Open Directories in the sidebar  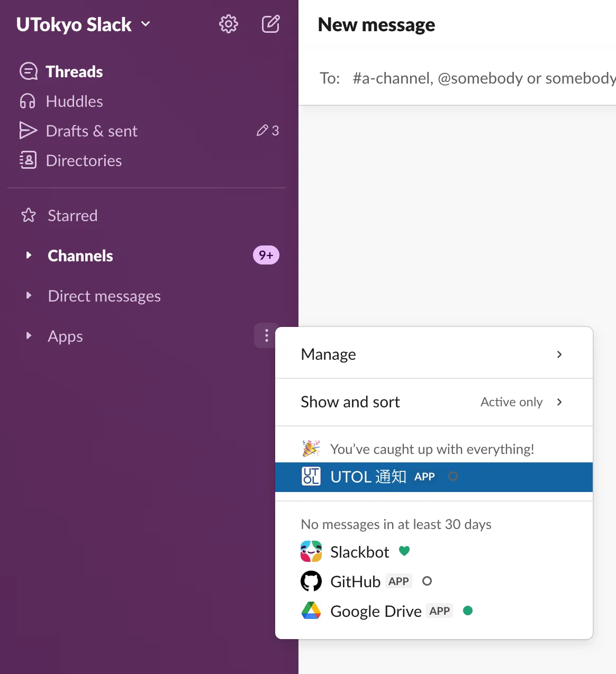84,160
